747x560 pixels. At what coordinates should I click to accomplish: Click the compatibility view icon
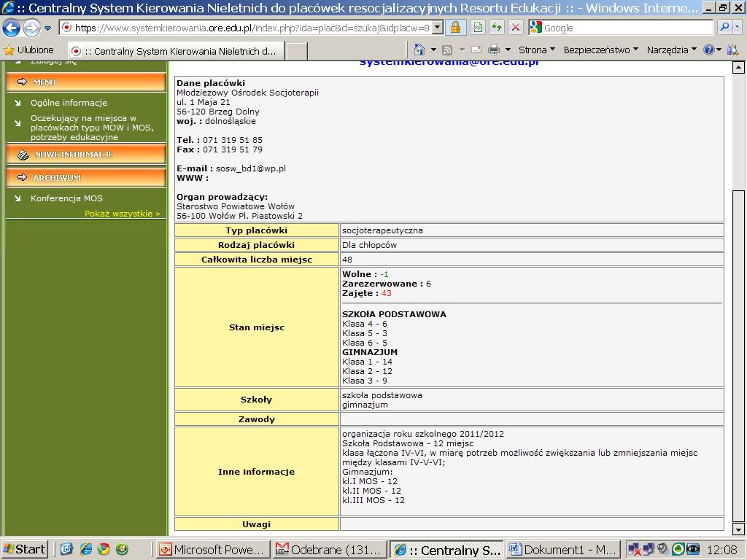pyautogui.click(x=478, y=28)
